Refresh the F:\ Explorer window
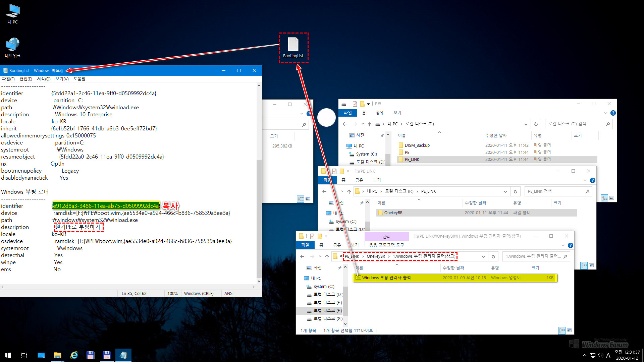Image resolution: width=644 pixels, height=362 pixels. point(536,124)
